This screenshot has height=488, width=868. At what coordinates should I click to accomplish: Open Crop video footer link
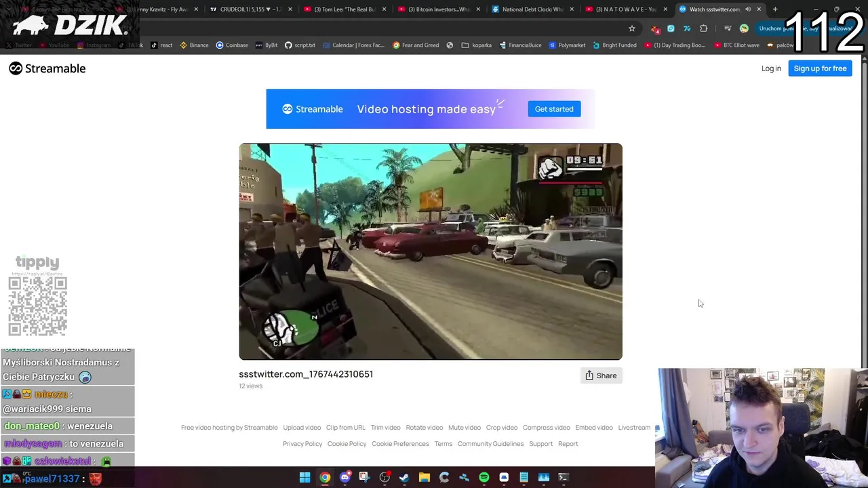502,428
